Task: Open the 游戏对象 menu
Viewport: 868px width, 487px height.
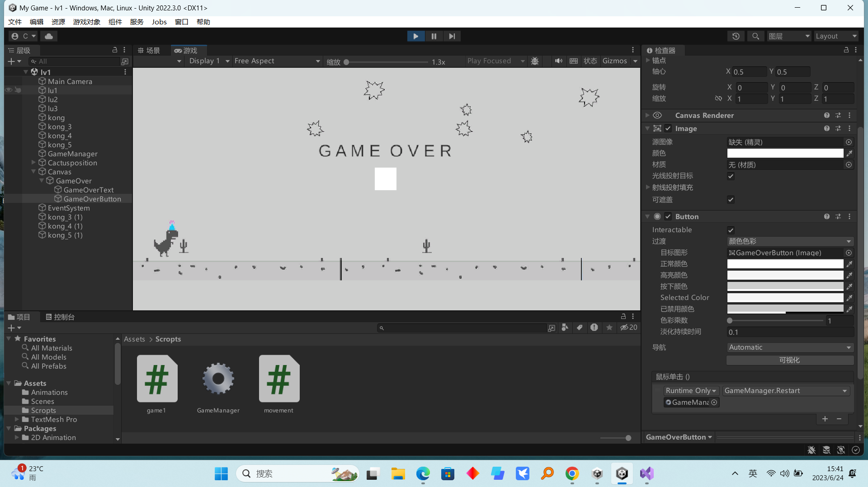Action: click(87, 22)
